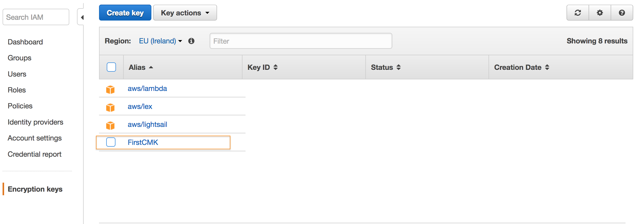644x224 pixels.
Task: Open the Encryption keys section
Action: [x=35, y=189]
